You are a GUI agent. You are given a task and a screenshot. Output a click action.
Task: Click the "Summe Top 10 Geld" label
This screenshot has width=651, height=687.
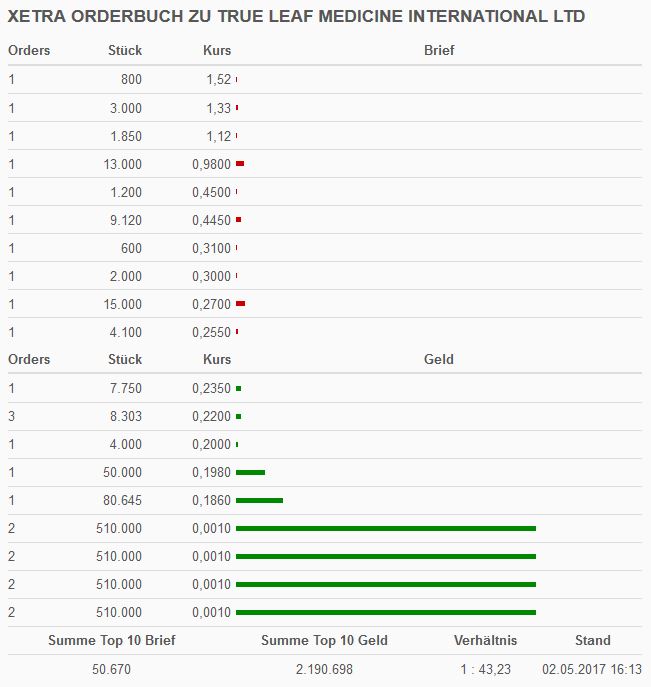point(324,640)
